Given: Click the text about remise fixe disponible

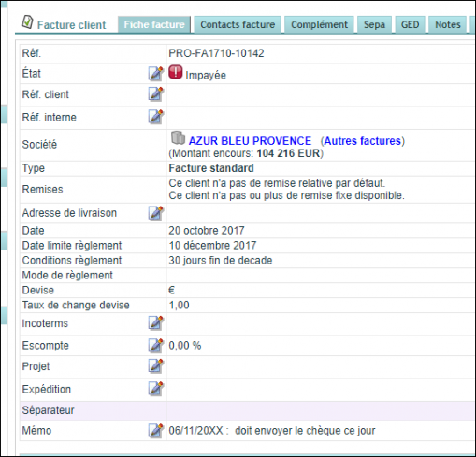Looking at the screenshot, I should pyautogui.click(x=287, y=195).
